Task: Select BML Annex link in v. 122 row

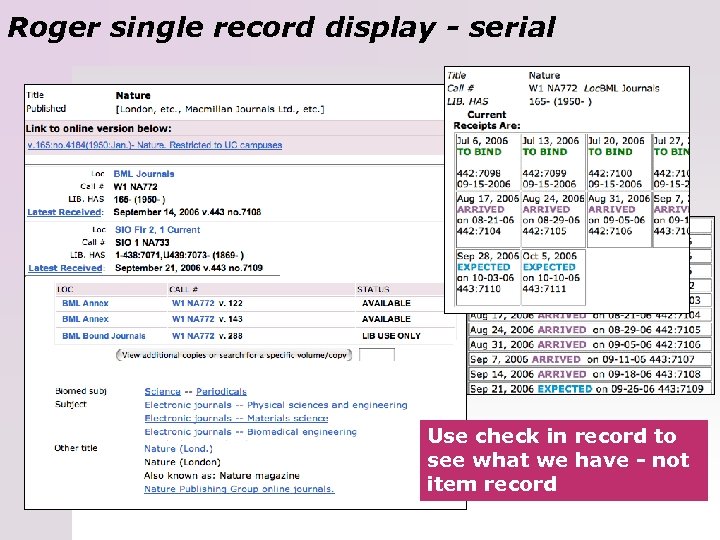Action: tap(85, 303)
